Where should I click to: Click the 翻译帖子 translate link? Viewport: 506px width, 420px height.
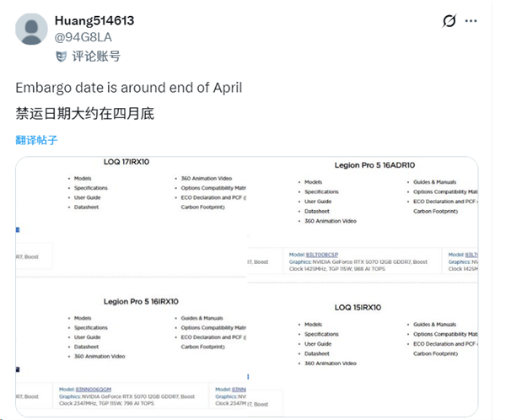[x=36, y=140]
